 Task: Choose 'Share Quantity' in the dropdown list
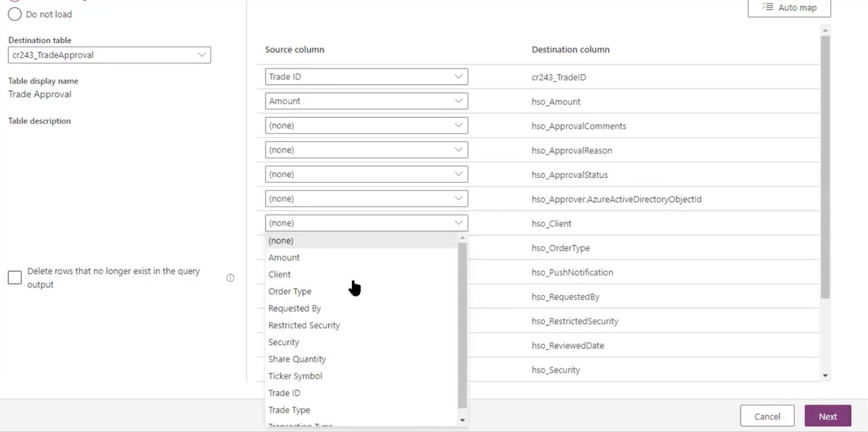tap(297, 358)
